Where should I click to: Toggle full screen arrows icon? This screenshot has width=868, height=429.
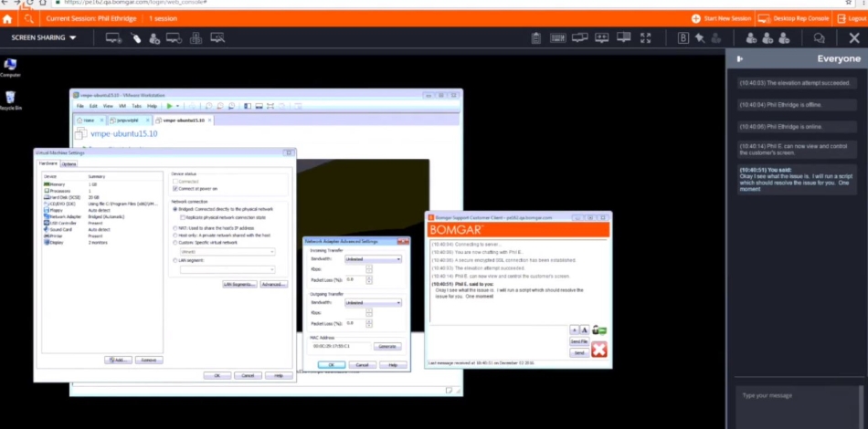[x=646, y=38]
